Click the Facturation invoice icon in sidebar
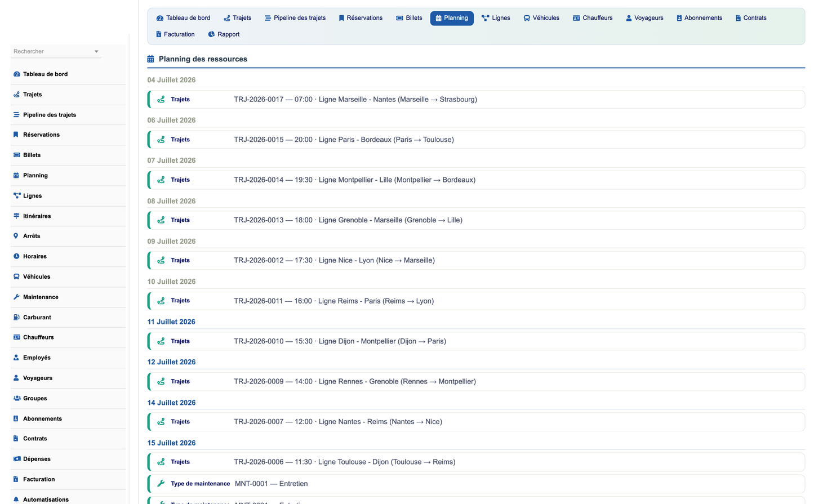 coord(16,479)
